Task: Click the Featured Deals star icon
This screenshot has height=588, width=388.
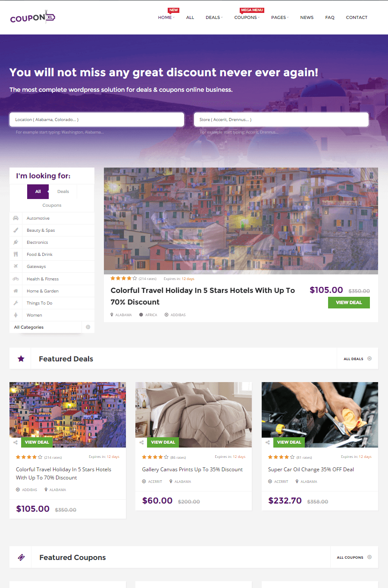Action: 21,358
